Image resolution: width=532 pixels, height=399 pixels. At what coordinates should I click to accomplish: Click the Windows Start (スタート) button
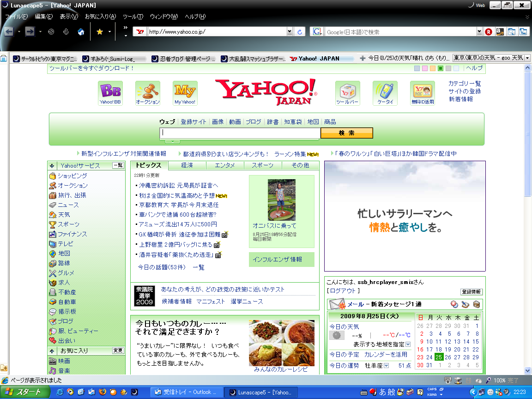[x=25, y=392]
